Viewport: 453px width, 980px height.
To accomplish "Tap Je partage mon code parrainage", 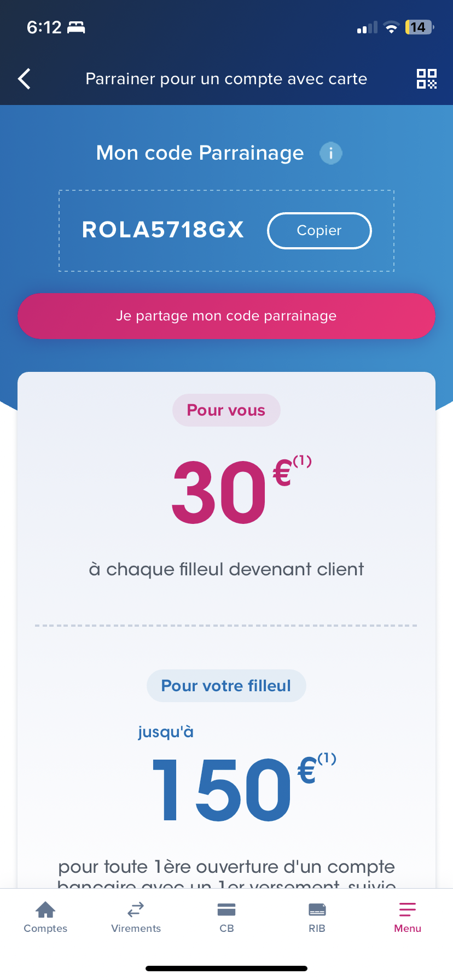I will tap(226, 316).
